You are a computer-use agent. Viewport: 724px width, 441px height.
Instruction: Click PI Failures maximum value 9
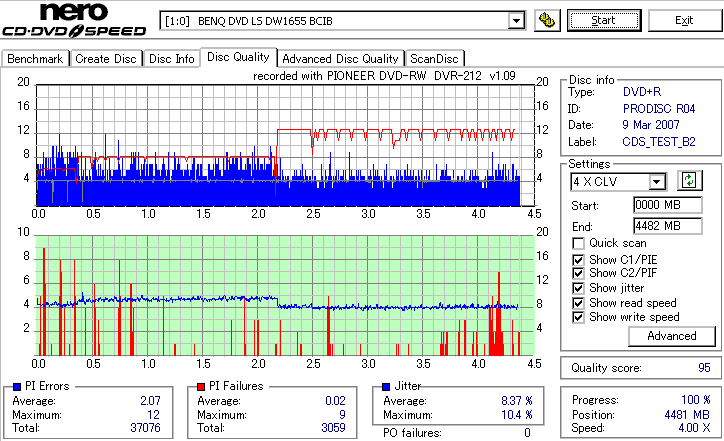pos(342,415)
